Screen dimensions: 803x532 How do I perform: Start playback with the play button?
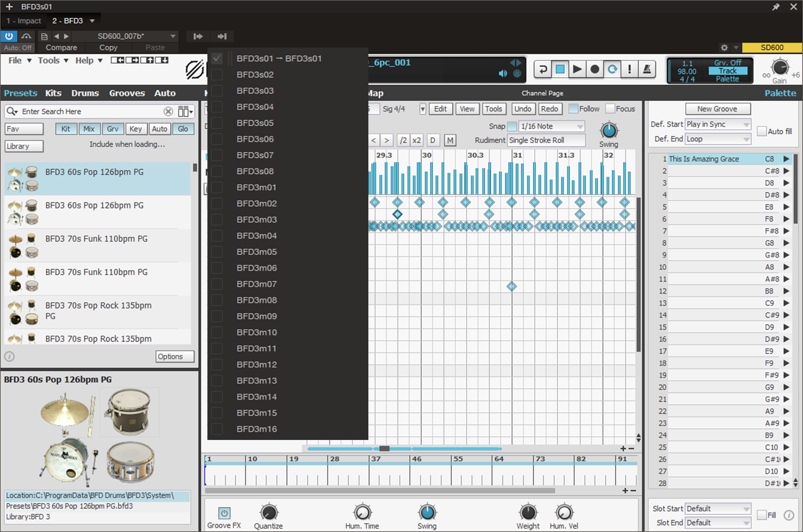(577, 69)
